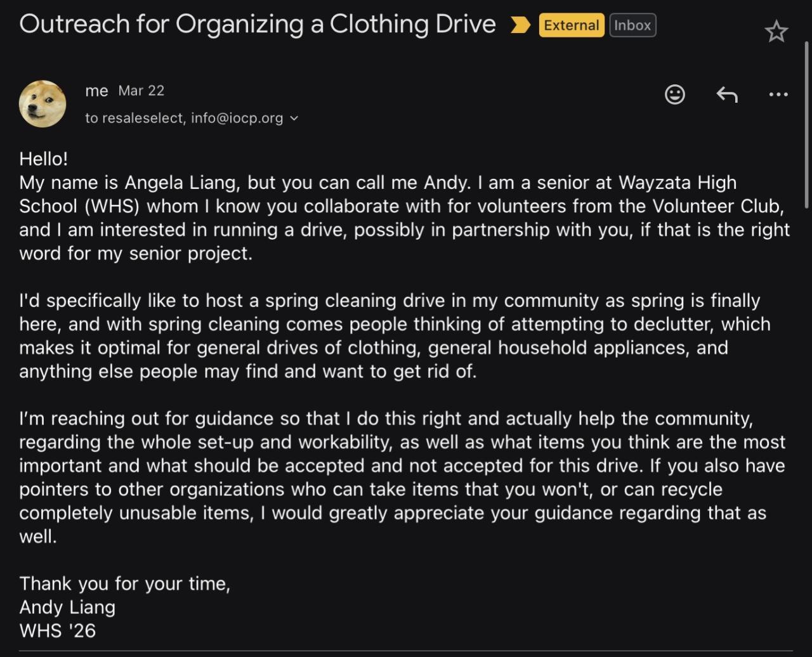Screen dimensions: 812x657
Task: Click the Inbox label tag
Action: click(632, 25)
